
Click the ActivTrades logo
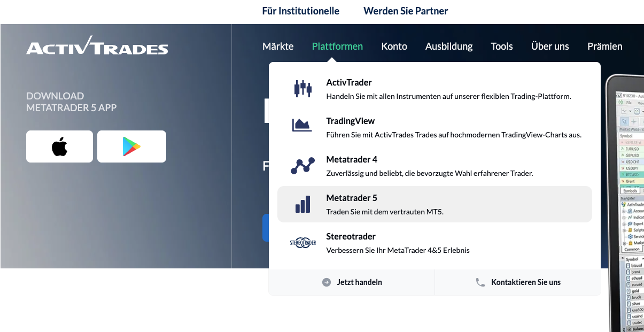(97, 47)
